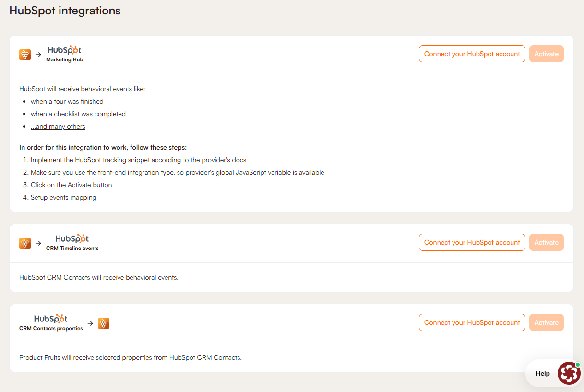Click the HubSpot Marketing Hub logo
Screen dimensions: 584x392
coord(65,54)
